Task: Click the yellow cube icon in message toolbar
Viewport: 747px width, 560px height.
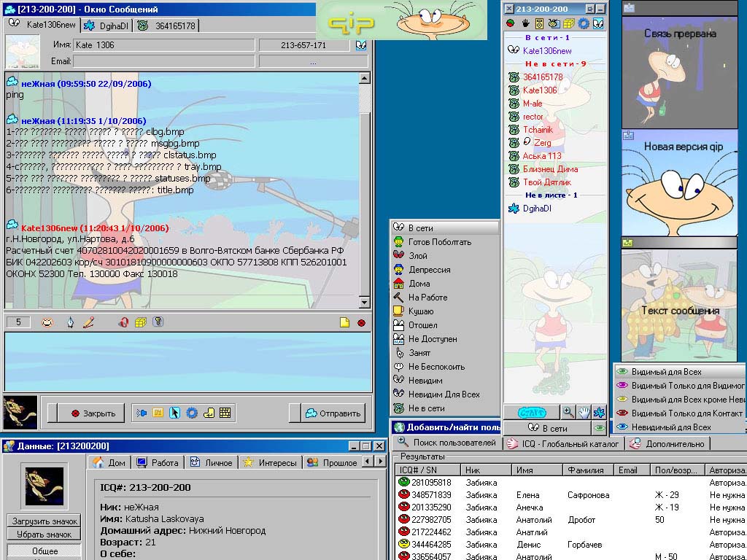Action: pos(141,322)
